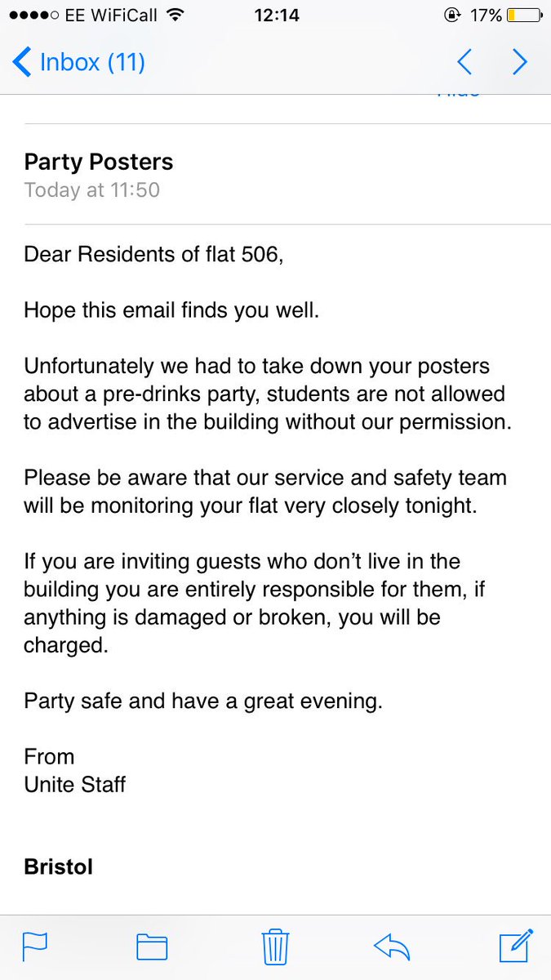Tap the Wi-Fi signal icon

[x=174, y=15]
